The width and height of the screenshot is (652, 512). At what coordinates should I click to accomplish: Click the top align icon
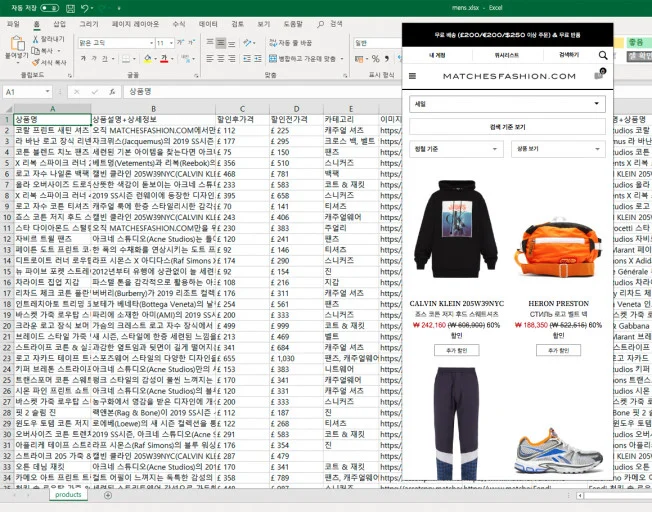coord(210,42)
